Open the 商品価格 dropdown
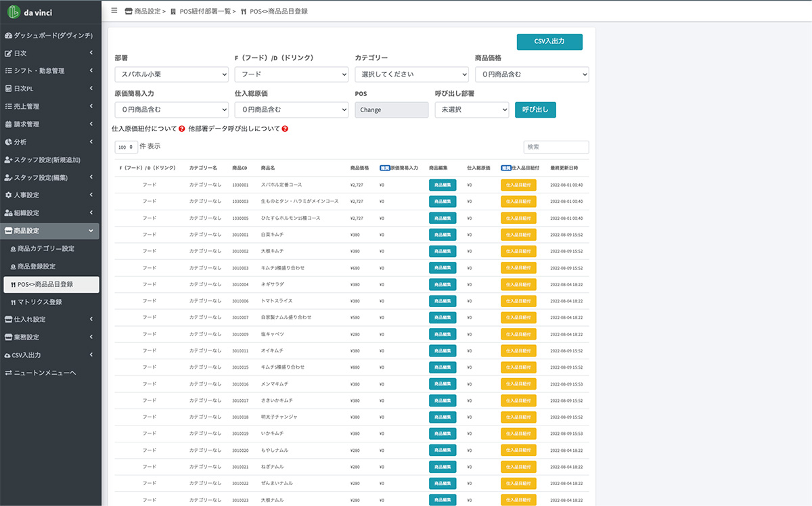The width and height of the screenshot is (812, 506). 532,74
